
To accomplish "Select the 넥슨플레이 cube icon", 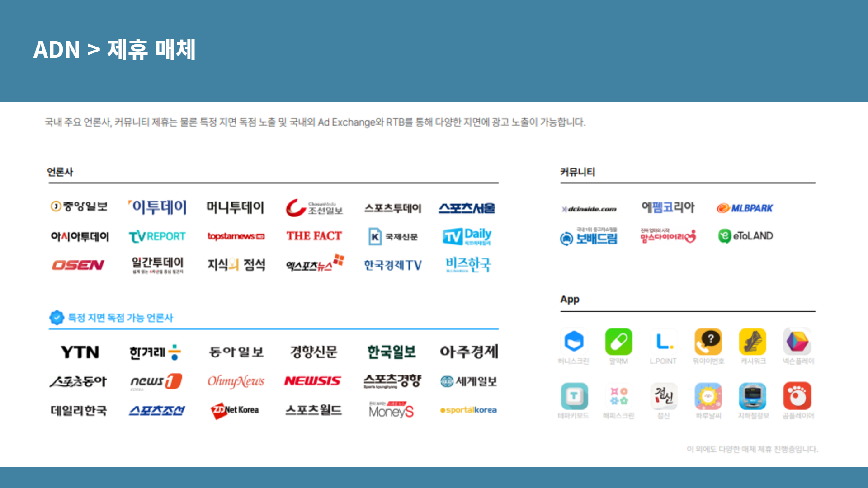I will (x=797, y=342).
